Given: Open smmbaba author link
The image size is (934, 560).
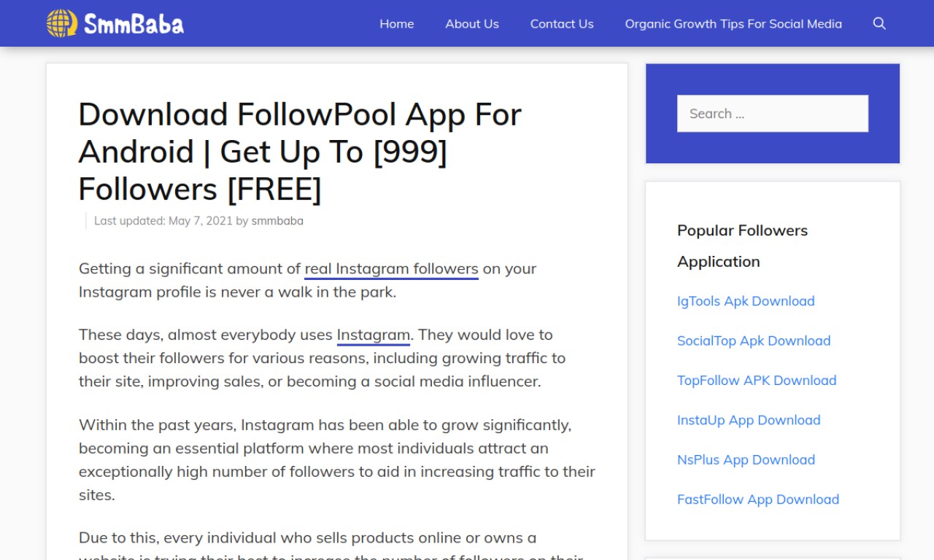Looking at the screenshot, I should point(277,221).
